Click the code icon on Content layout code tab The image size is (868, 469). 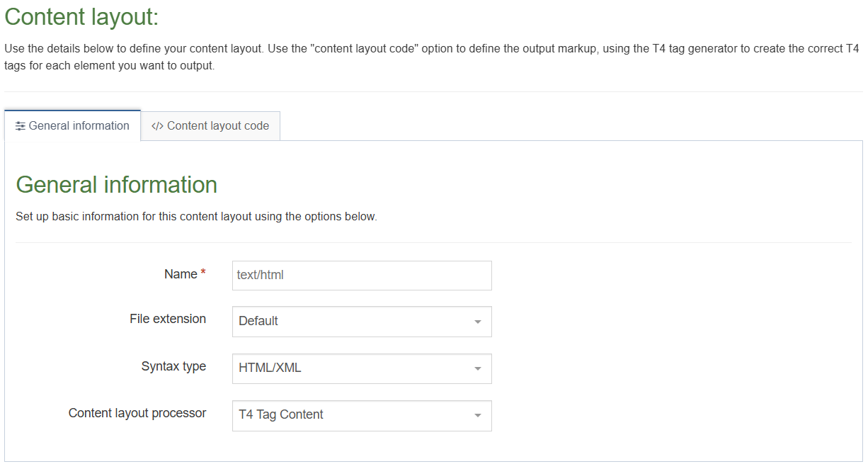coord(156,125)
